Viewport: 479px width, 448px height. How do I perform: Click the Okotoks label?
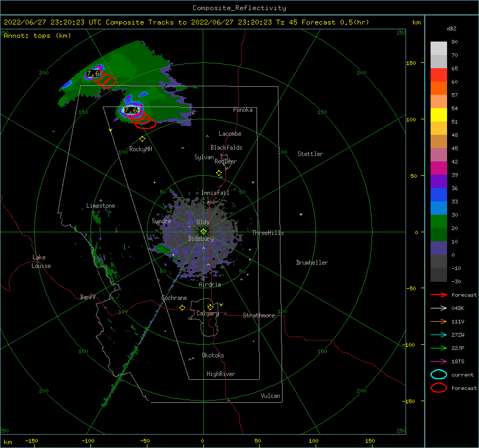pos(213,355)
